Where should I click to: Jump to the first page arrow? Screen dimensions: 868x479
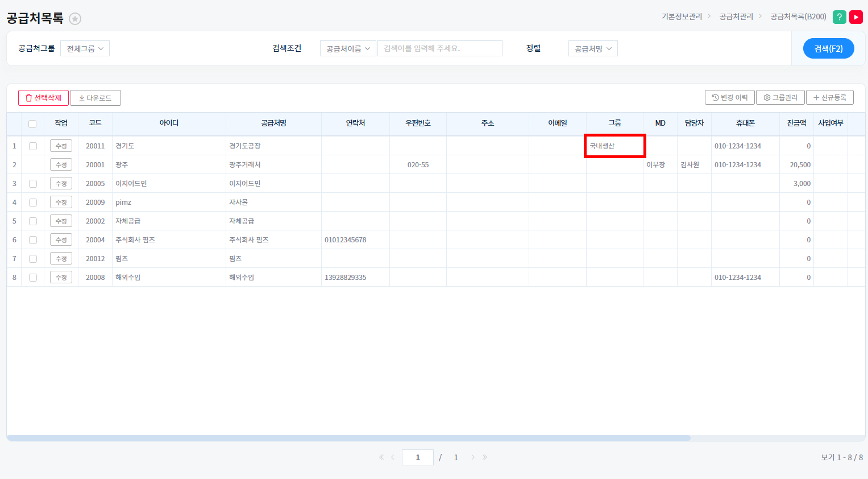click(x=381, y=457)
